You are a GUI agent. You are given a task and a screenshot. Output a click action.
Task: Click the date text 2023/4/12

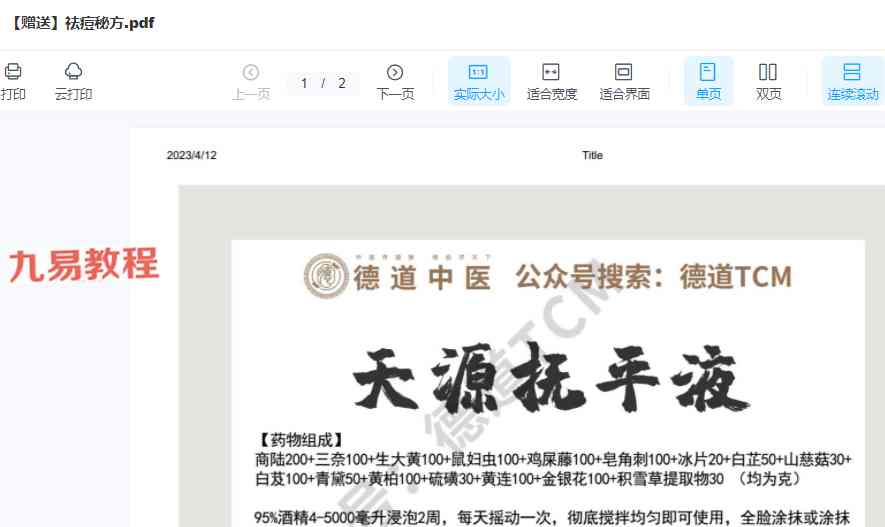tap(191, 155)
